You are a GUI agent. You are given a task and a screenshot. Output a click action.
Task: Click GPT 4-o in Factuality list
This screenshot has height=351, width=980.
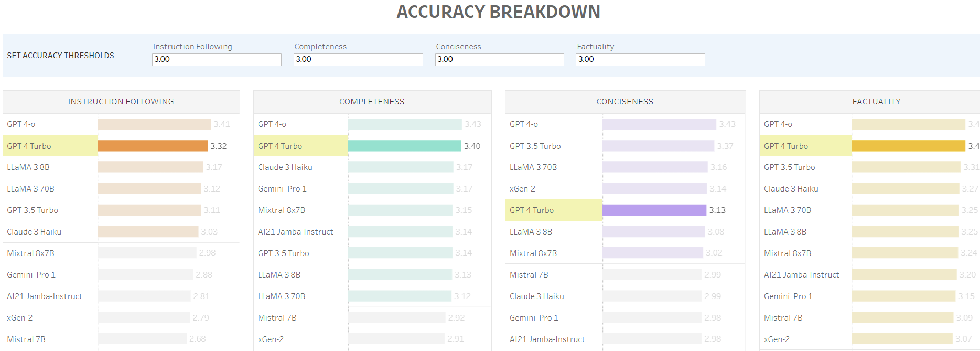tap(778, 124)
